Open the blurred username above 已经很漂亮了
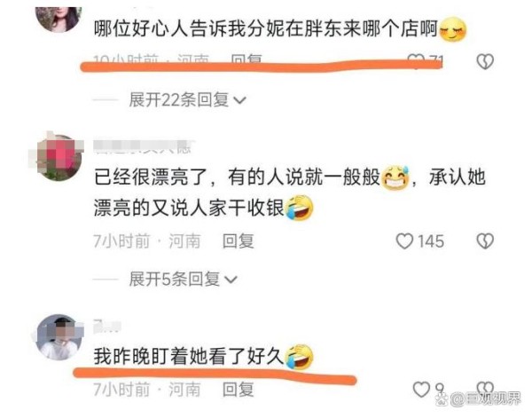Screen dimensions: 532x418 [143, 146]
